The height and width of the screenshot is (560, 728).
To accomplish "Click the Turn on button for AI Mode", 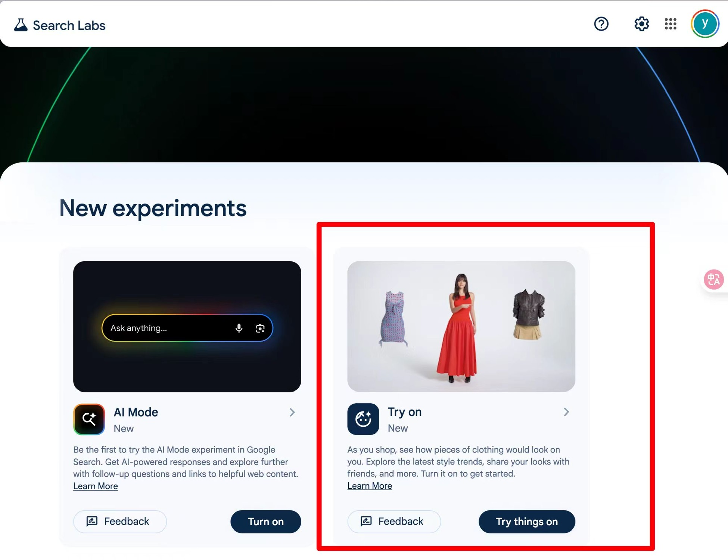I will (x=266, y=521).
